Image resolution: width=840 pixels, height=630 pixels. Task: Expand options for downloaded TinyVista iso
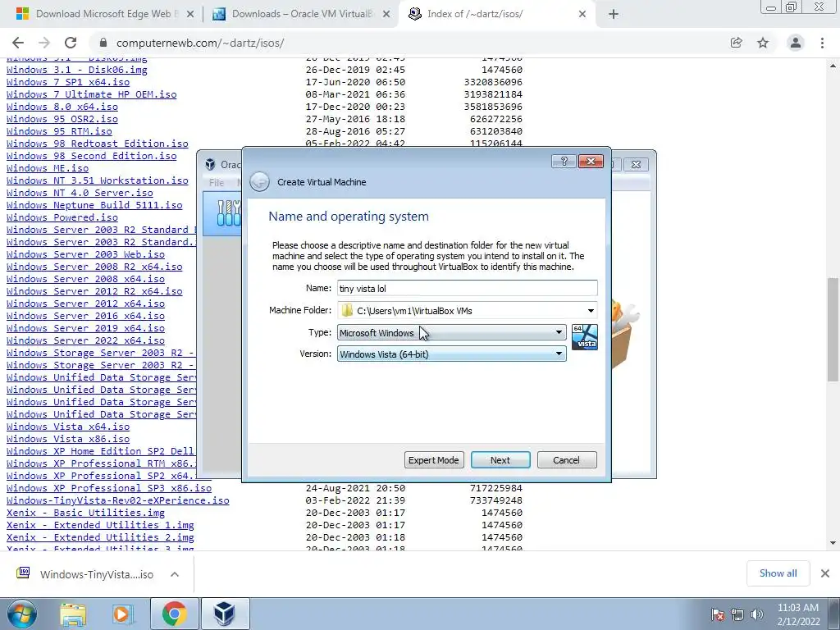tap(175, 574)
